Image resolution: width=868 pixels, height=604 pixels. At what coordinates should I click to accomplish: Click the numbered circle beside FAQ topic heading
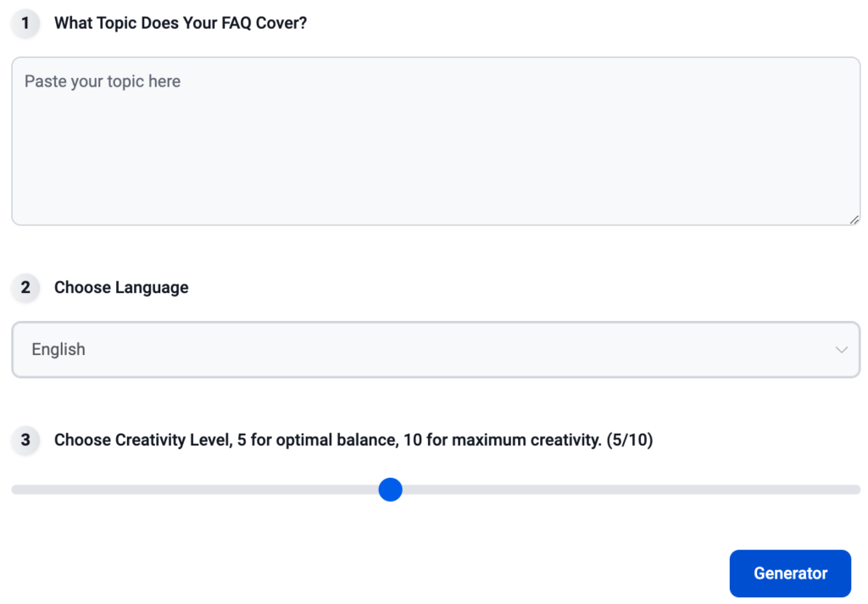coord(25,23)
